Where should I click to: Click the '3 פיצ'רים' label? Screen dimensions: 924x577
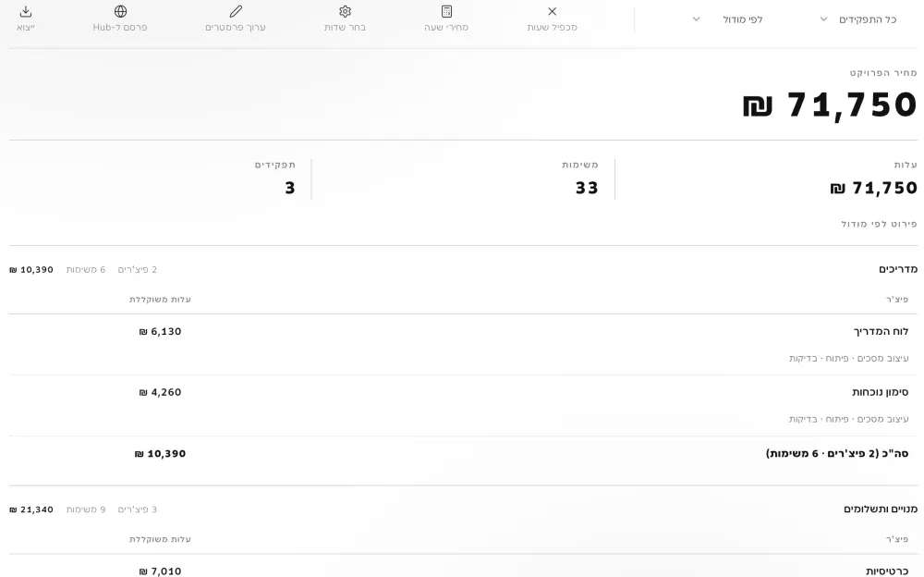tap(138, 509)
